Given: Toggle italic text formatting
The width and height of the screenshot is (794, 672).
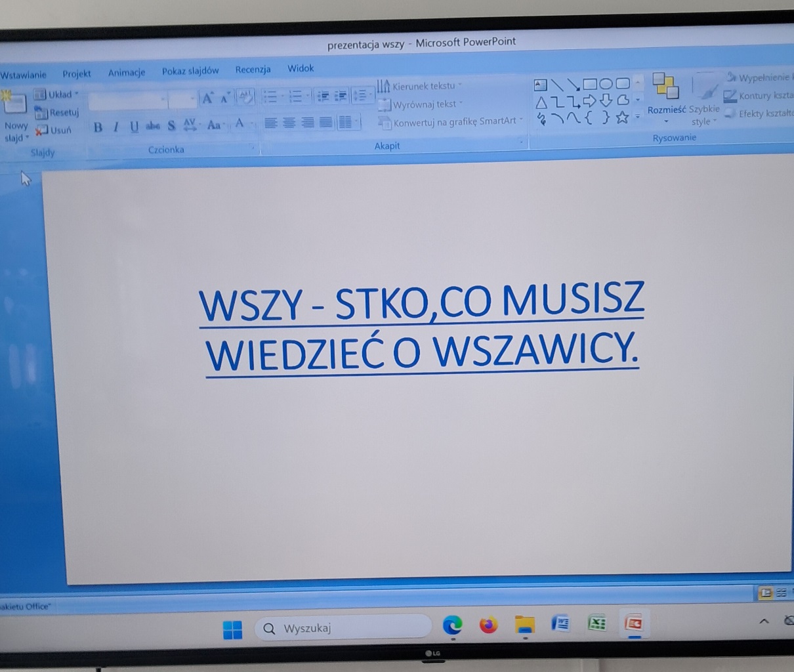Looking at the screenshot, I should tap(116, 127).
